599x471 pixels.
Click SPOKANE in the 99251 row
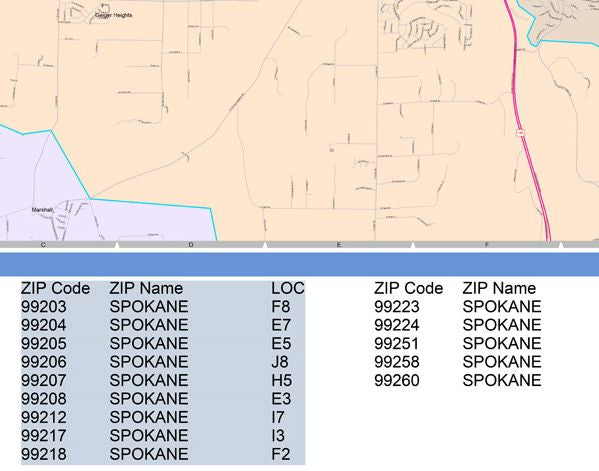point(502,343)
